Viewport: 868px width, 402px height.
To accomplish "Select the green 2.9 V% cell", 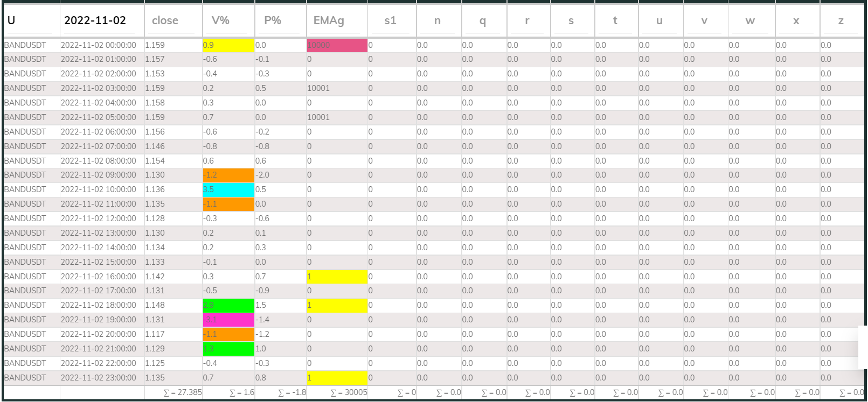I will pyautogui.click(x=228, y=305).
